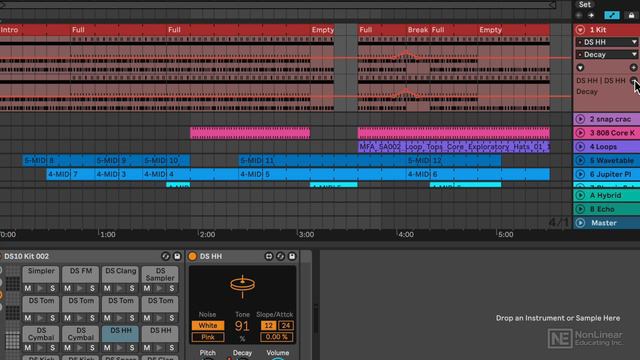This screenshot has width=640, height=360.
Task: Select the 4-MIDI 6 clip
Action: coord(478,174)
